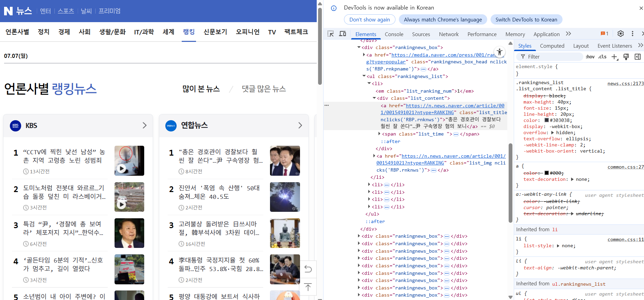Open the Memory tab

[515, 34]
